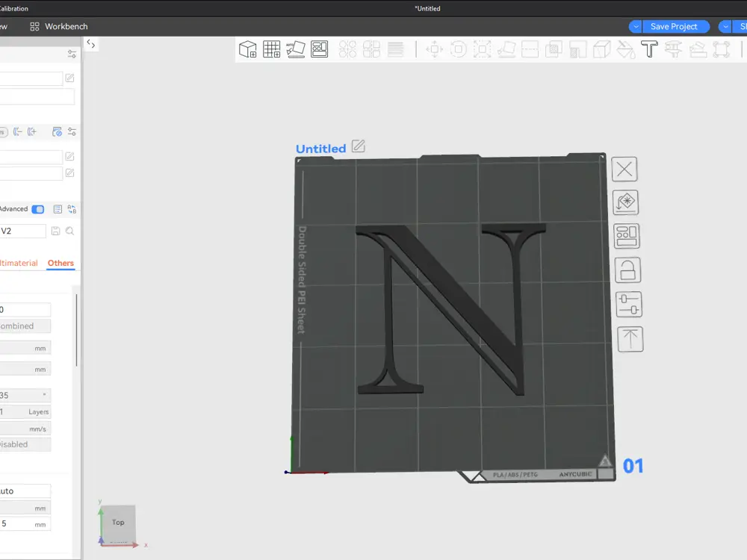Click the search settings magnifier icon
Image resolution: width=747 pixels, height=560 pixels.
click(70, 231)
